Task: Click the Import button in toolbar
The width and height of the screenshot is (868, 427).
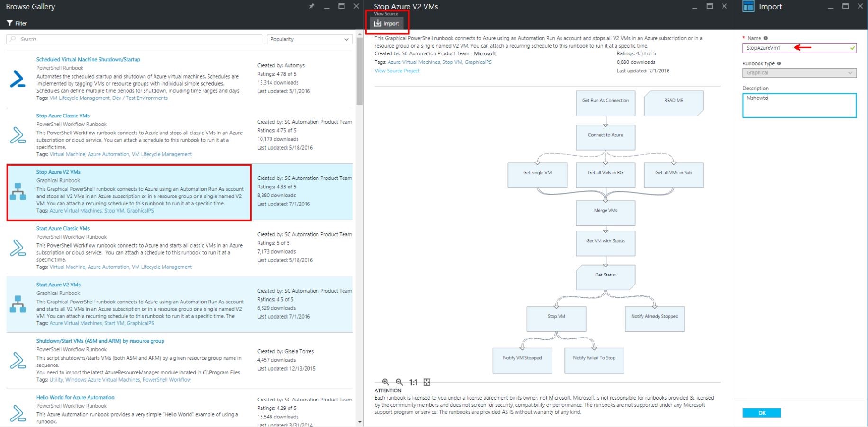Action: pos(387,23)
